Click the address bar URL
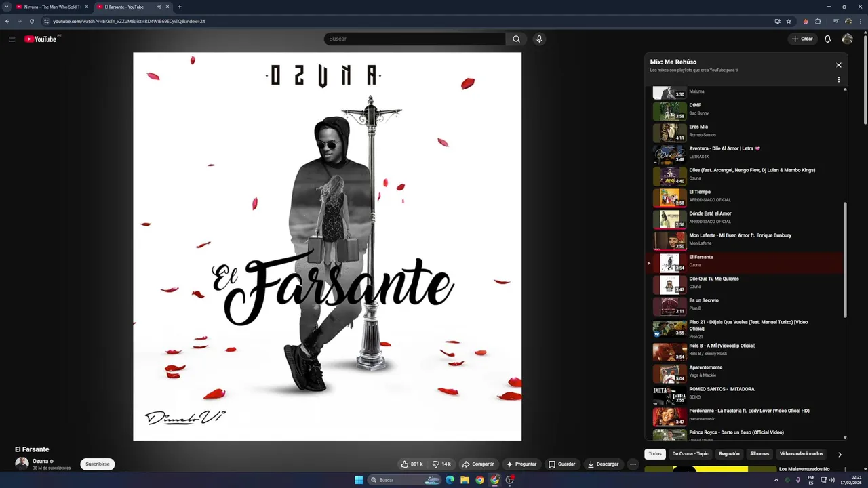This screenshot has width=868, height=488. [x=129, y=21]
